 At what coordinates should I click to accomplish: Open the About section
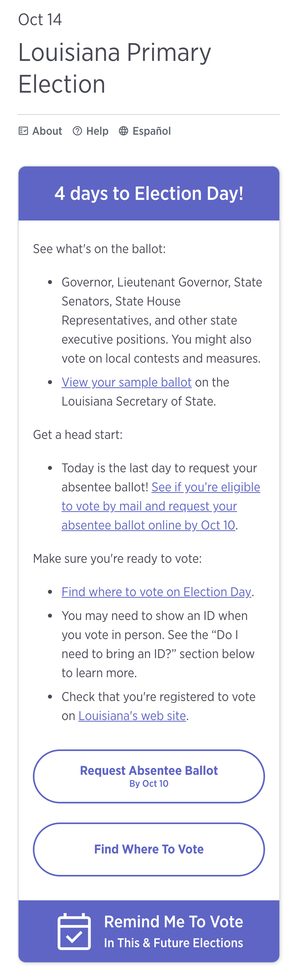(47, 131)
